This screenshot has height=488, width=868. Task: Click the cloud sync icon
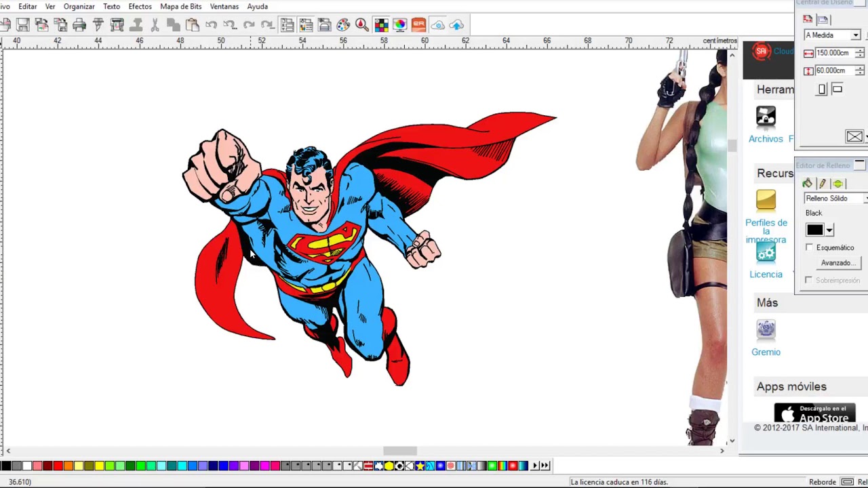[x=437, y=25]
